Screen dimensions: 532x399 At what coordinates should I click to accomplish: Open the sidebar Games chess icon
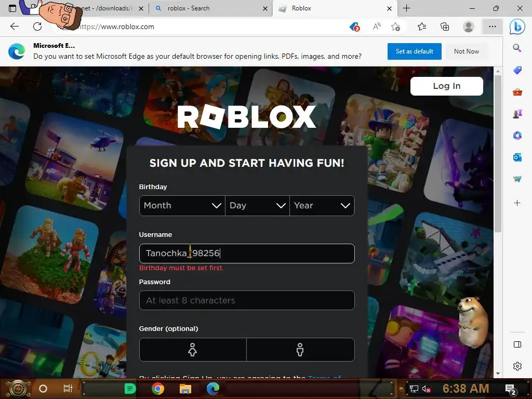(517, 114)
